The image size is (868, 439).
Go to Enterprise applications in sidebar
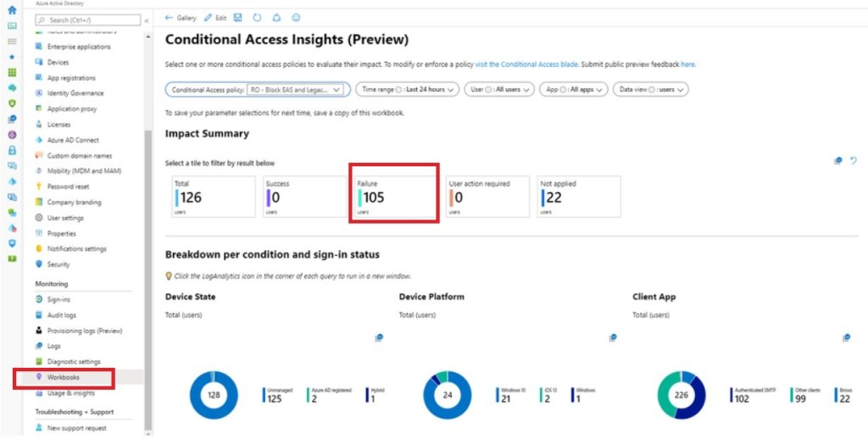78,47
